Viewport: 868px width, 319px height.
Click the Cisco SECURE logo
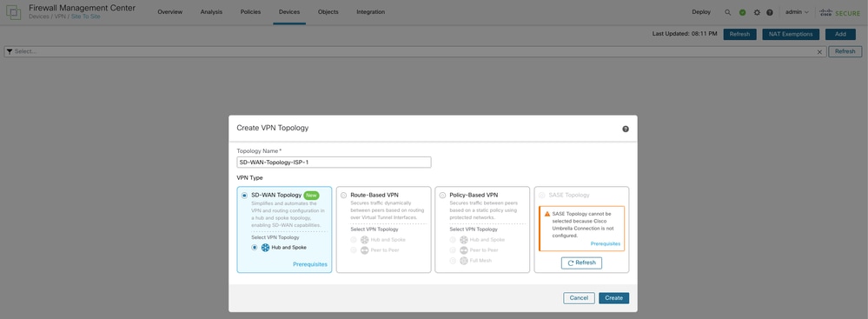840,12
